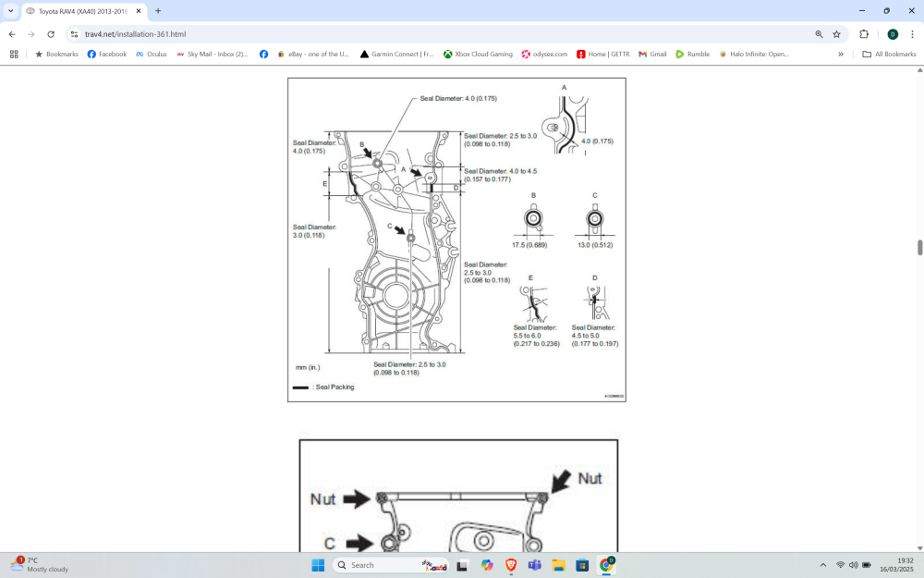Open a new tab with plus button
The image size is (924, 578).
click(x=158, y=10)
